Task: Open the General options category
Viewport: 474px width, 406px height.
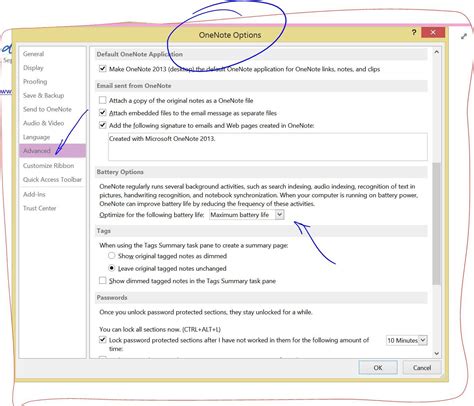Action: tap(33, 54)
